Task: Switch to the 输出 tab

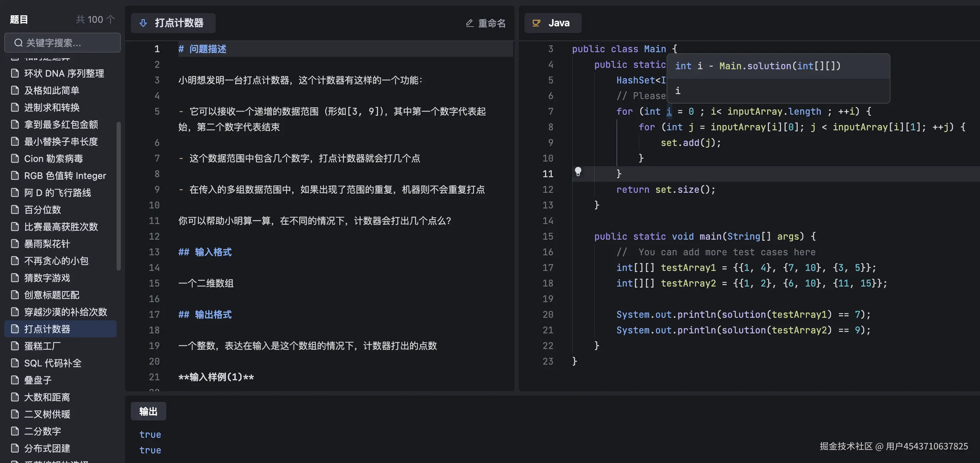Action: coord(149,411)
